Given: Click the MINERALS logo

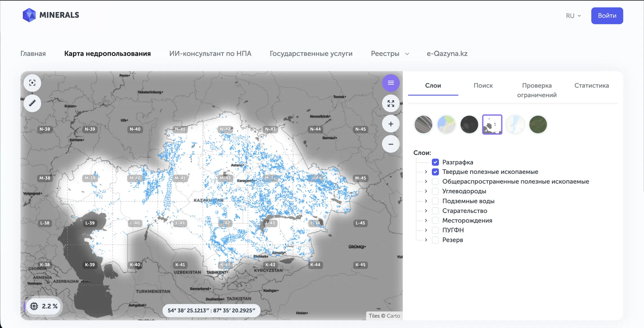Looking at the screenshot, I should 51,15.
